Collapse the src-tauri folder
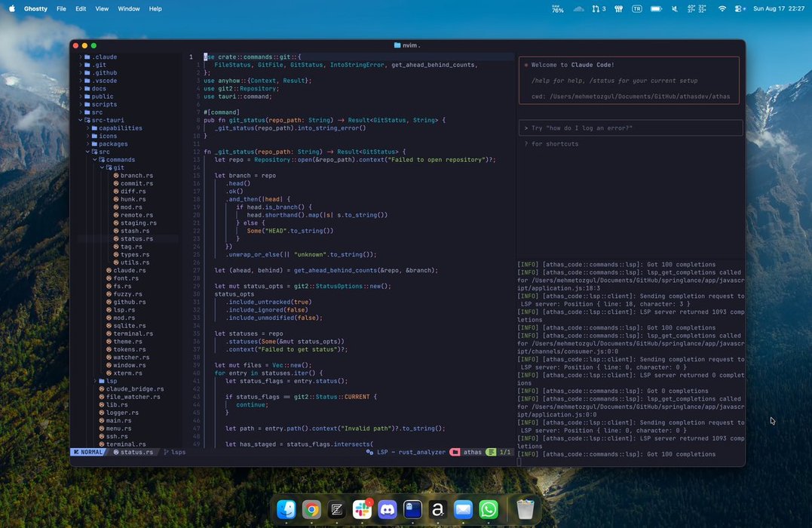 [x=81, y=120]
